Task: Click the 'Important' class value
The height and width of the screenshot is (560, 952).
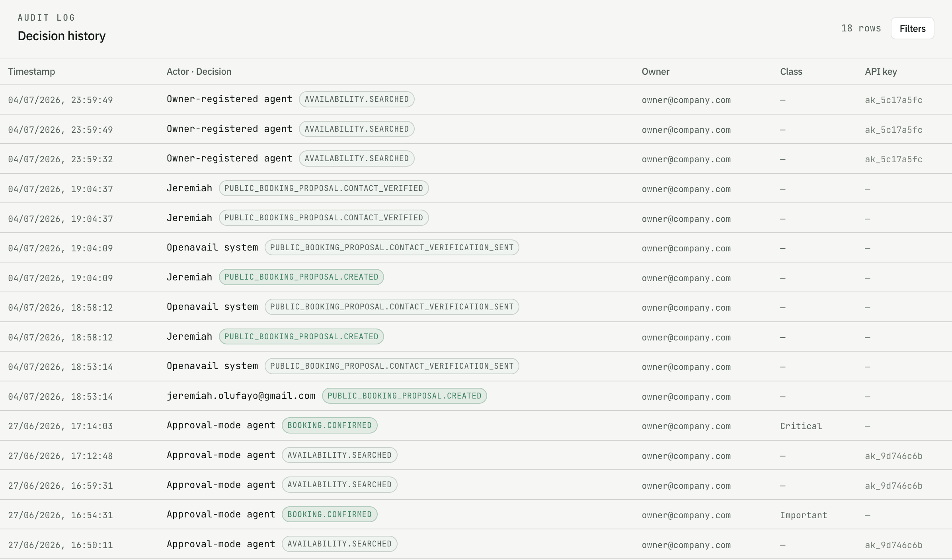Action: point(804,515)
